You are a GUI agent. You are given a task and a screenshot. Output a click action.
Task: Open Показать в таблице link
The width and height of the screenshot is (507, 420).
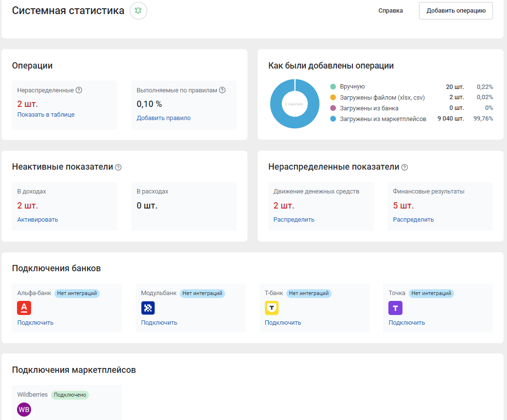point(46,115)
